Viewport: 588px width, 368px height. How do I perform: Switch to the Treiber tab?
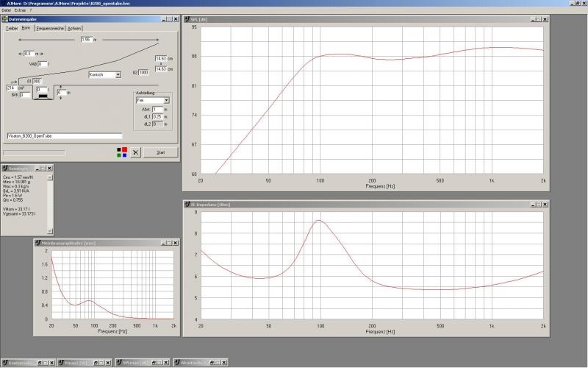(12, 28)
